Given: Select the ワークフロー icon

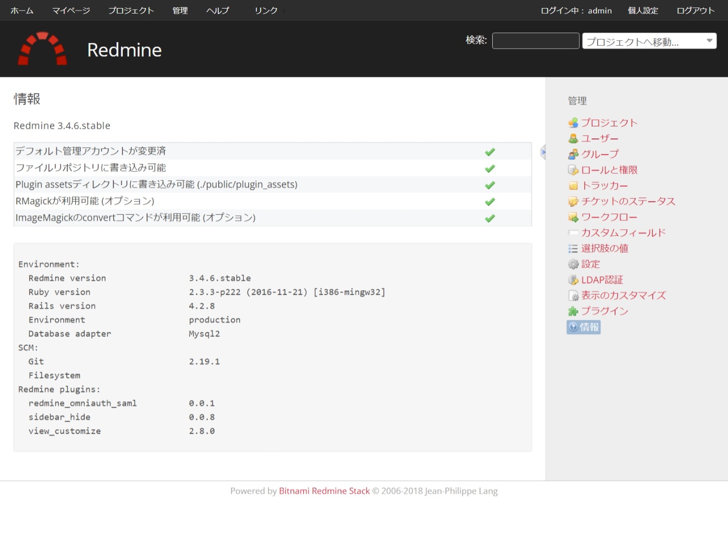Looking at the screenshot, I should point(573,217).
